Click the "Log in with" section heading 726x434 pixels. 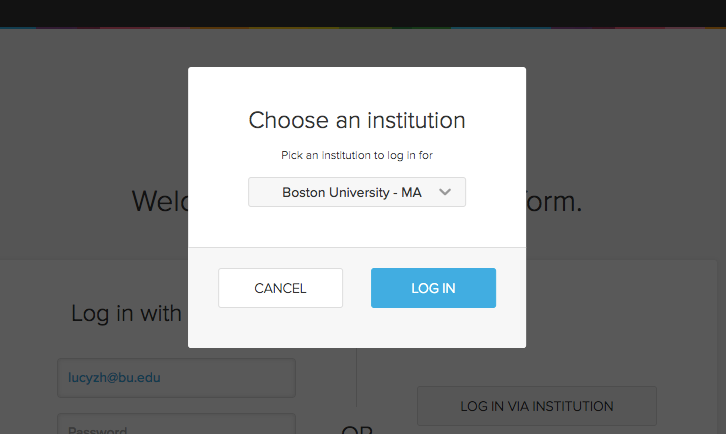tap(126, 313)
